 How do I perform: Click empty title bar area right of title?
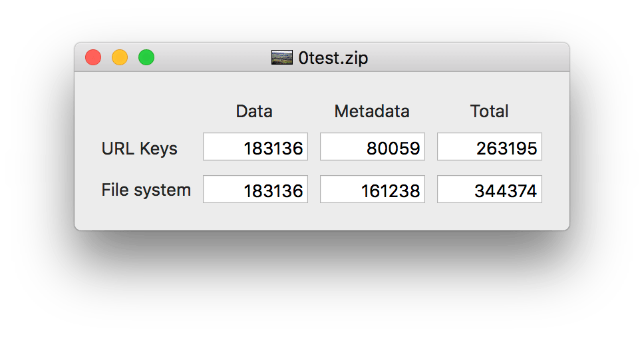pos(466,58)
